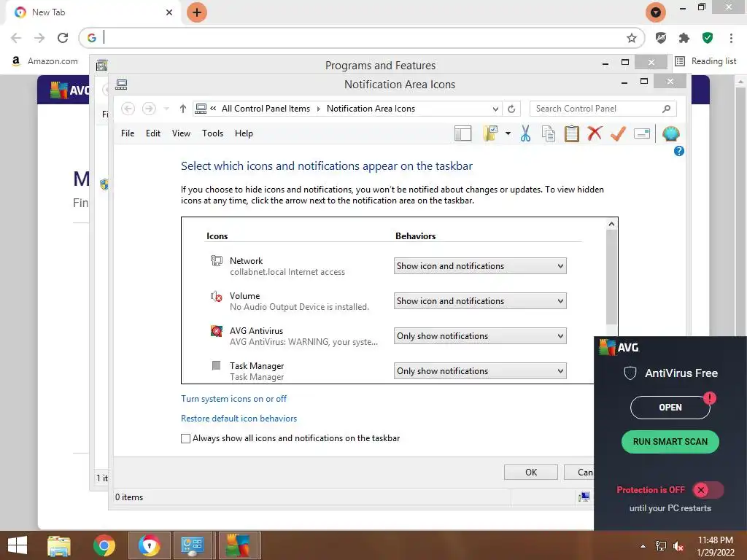This screenshot has height=560, width=747.
Task: Click the folder options toolbar icon
Action: point(490,134)
